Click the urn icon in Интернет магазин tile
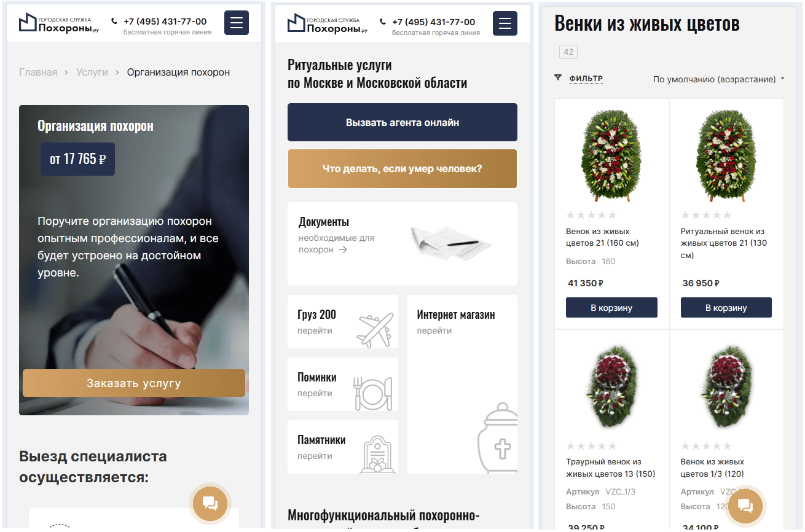805x532 pixels. 498,437
